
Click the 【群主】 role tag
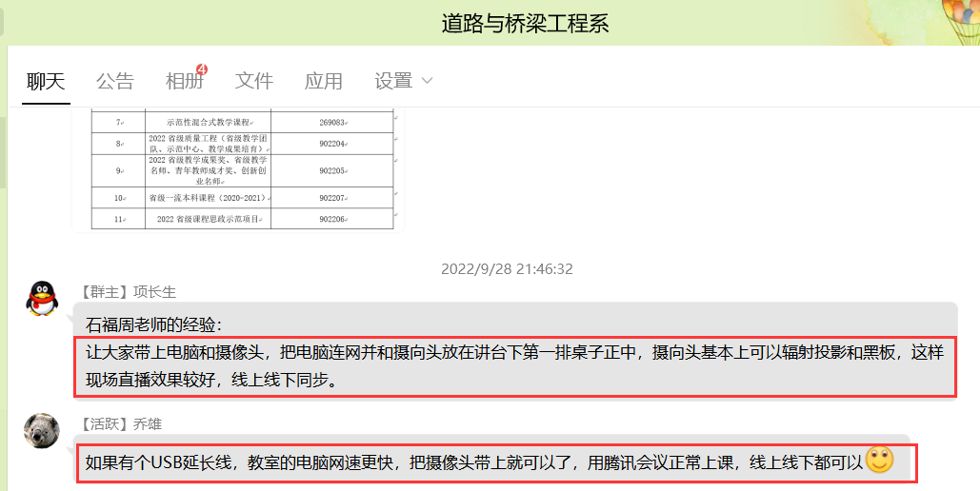click(x=107, y=291)
